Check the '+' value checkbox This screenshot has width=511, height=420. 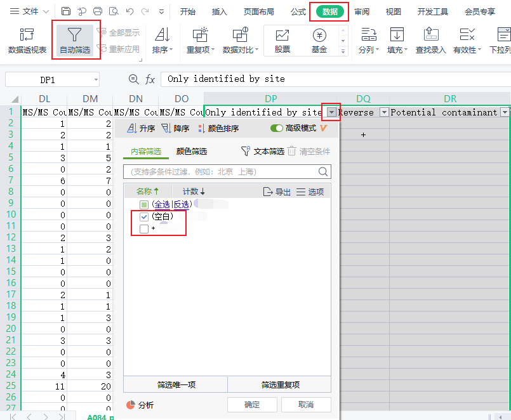coord(144,228)
